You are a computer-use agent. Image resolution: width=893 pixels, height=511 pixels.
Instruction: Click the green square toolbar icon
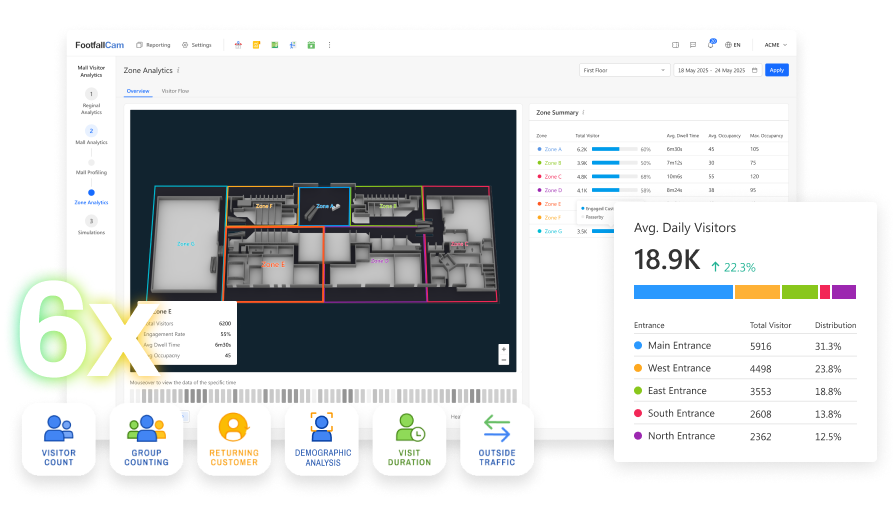point(275,45)
